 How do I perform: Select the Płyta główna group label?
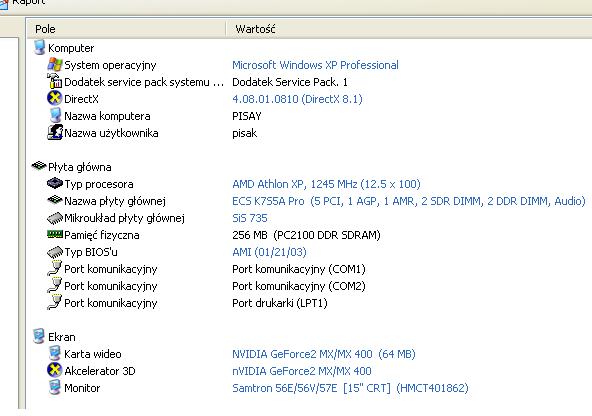coord(80,167)
